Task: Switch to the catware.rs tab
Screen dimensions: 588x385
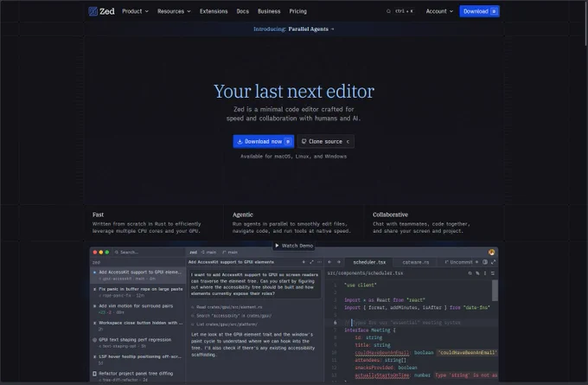Action: click(x=416, y=262)
